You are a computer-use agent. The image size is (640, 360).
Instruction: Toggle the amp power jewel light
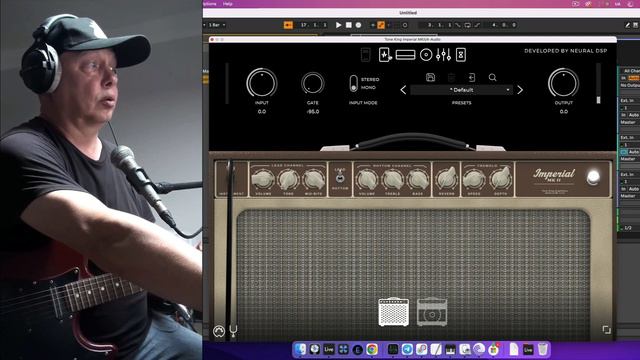pyautogui.click(x=593, y=177)
